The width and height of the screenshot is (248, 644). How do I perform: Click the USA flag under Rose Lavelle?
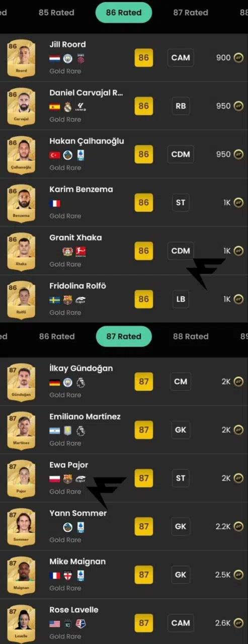[55, 624]
